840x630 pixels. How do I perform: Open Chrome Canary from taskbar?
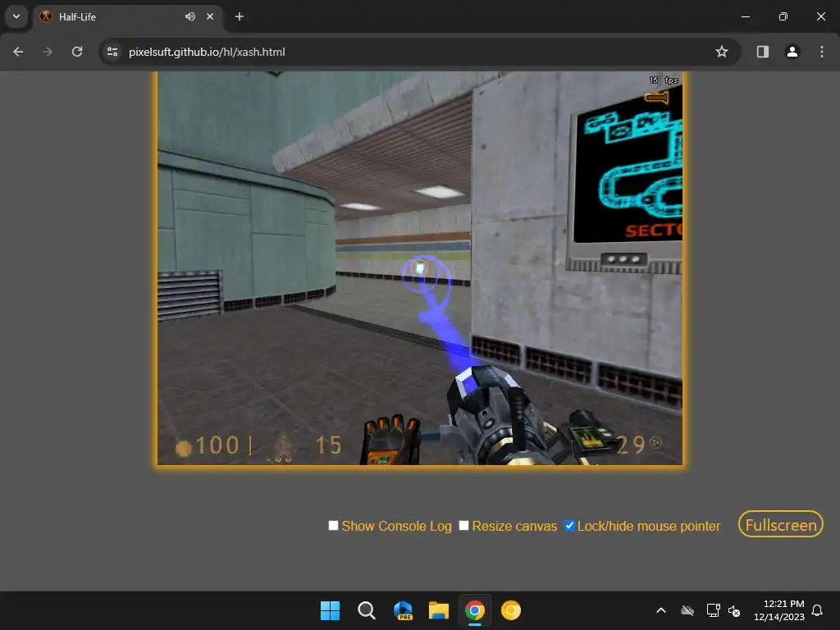pos(510,610)
